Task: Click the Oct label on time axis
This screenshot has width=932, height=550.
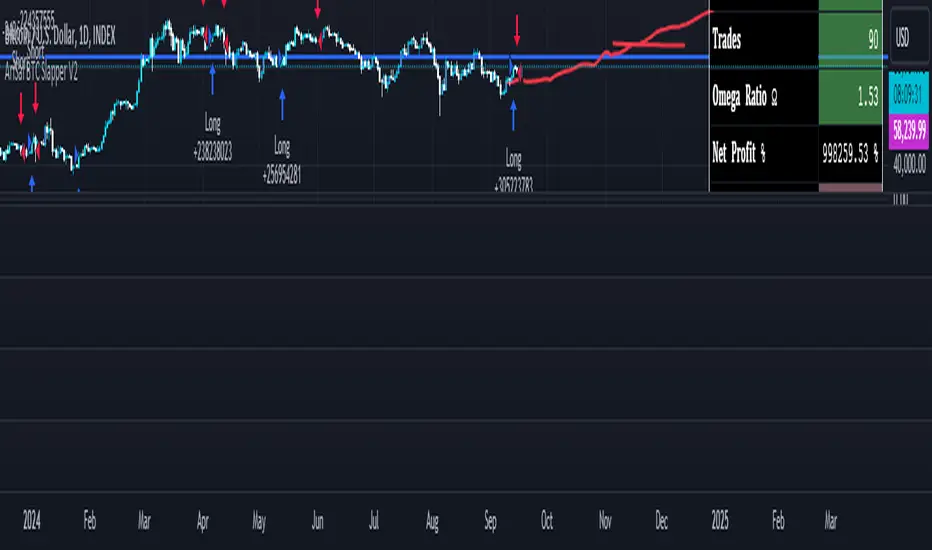Action: click(547, 521)
